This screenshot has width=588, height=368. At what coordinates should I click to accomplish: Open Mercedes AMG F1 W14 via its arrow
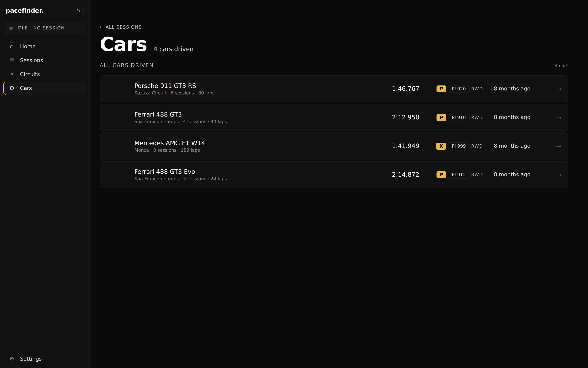click(559, 146)
